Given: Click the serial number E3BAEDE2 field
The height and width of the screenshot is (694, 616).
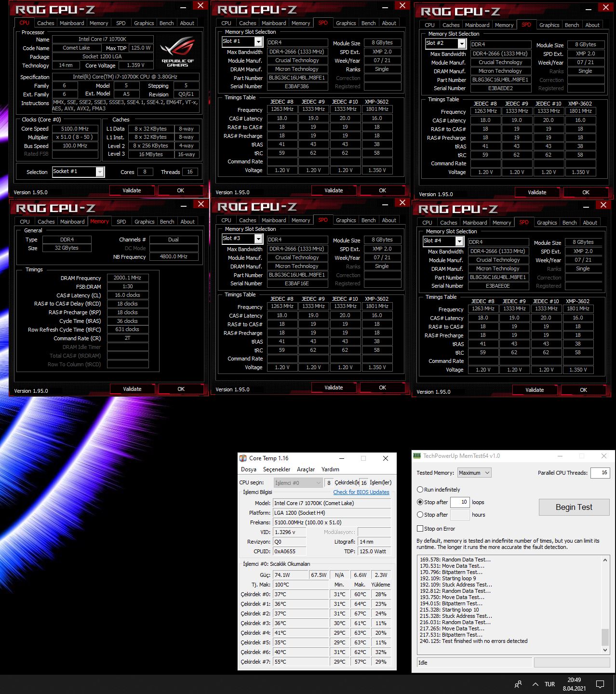Looking at the screenshot, I should pyautogui.click(x=500, y=88).
